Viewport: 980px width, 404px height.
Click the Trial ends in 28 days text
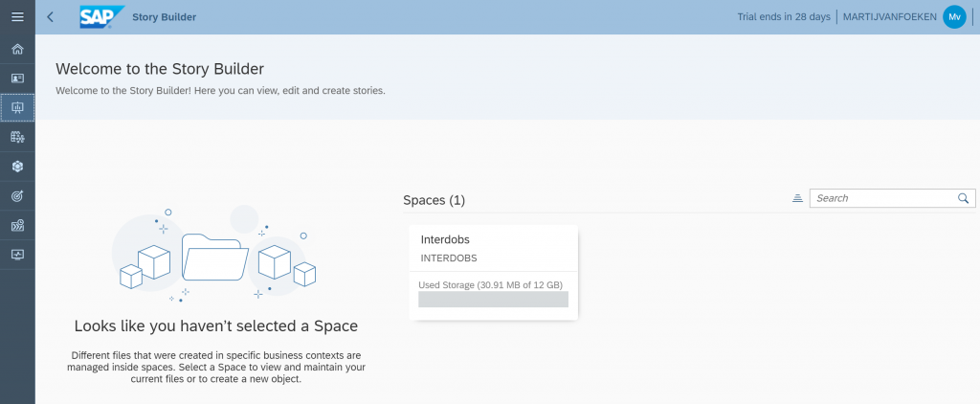coord(784,17)
